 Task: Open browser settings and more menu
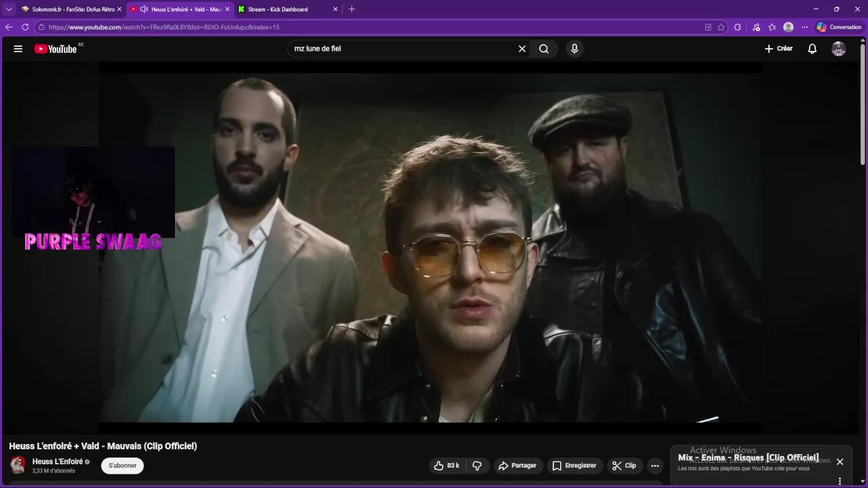pos(804,27)
